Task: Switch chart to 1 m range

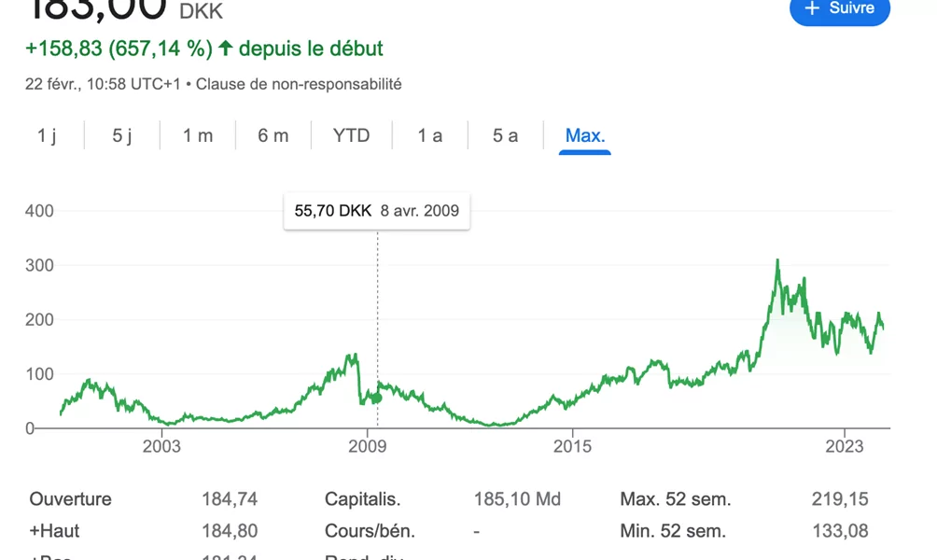Action: [198, 135]
